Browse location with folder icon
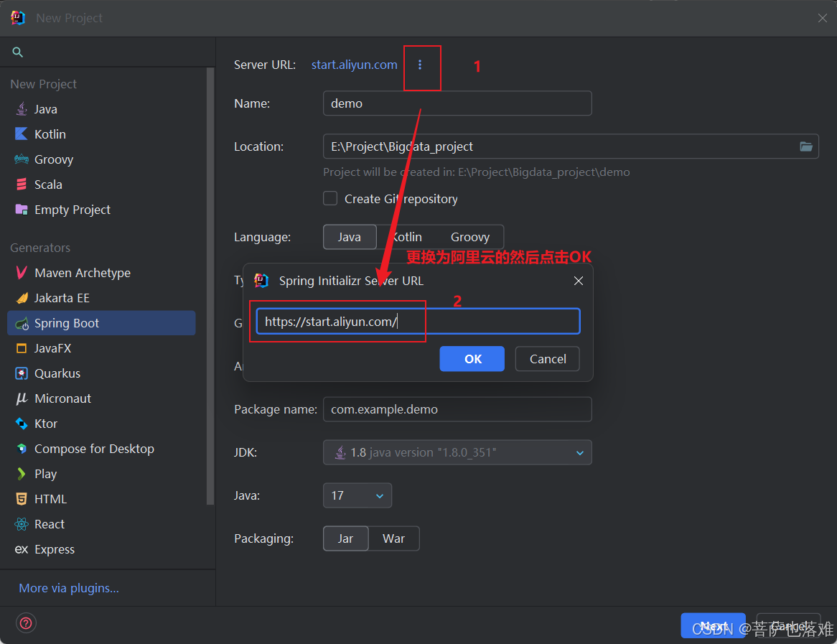 click(x=806, y=146)
